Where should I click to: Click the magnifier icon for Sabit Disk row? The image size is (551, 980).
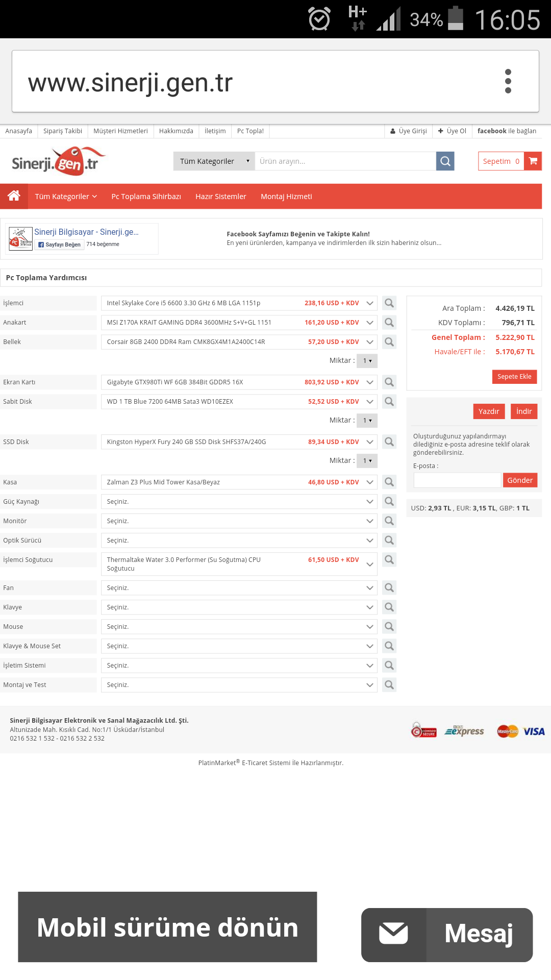point(389,402)
